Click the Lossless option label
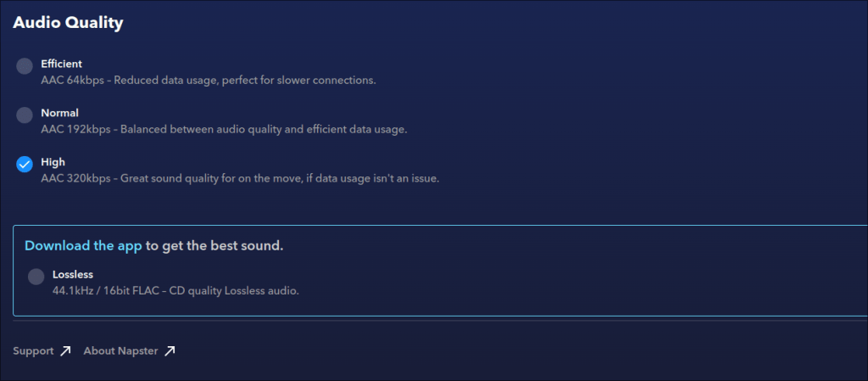 click(73, 275)
